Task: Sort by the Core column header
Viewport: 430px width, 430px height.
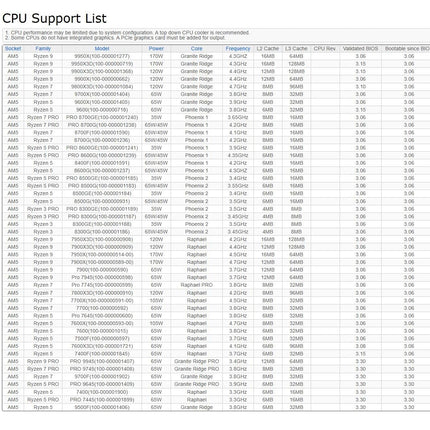Action: pos(196,49)
